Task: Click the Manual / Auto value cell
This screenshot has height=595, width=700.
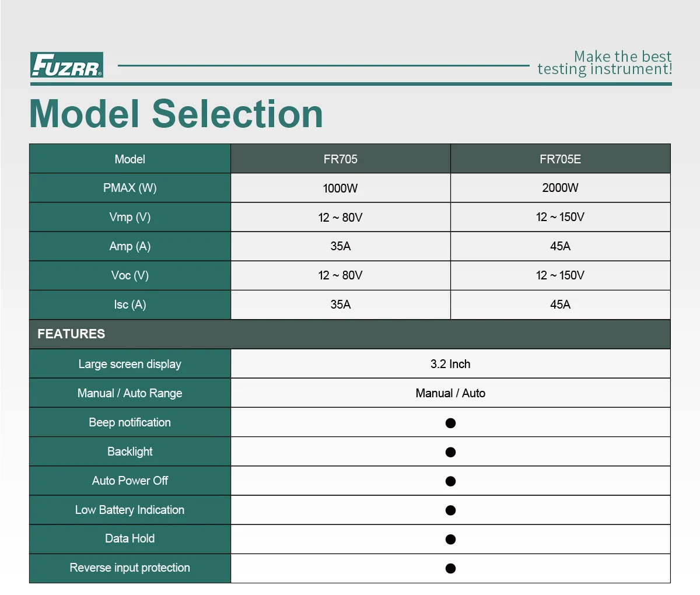Action: (x=450, y=393)
